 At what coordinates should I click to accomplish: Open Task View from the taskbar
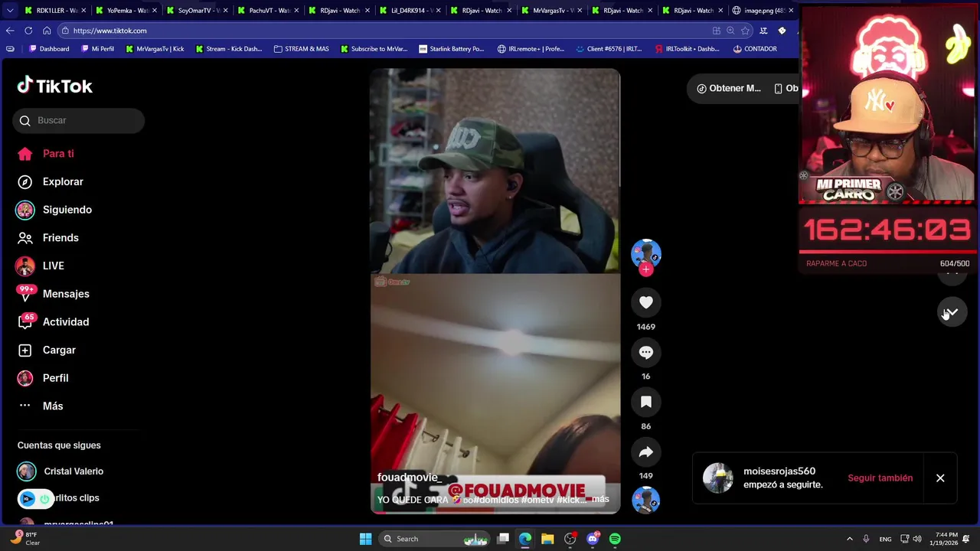click(503, 539)
